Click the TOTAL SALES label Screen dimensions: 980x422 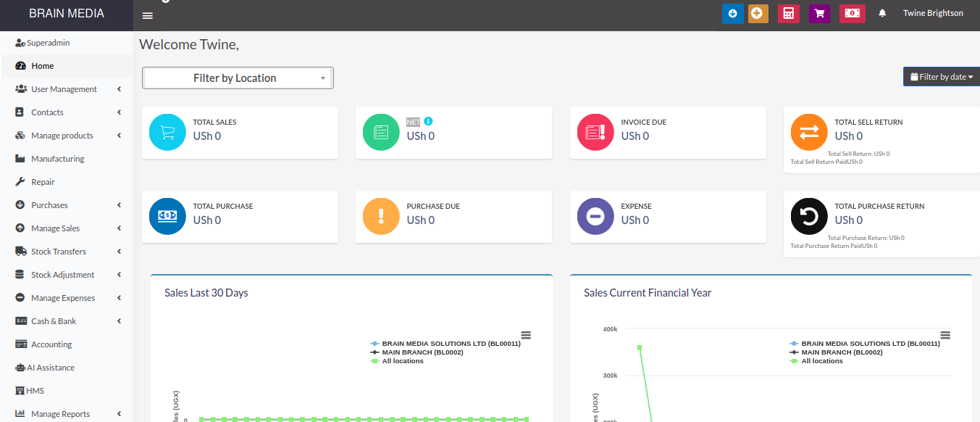tap(214, 123)
